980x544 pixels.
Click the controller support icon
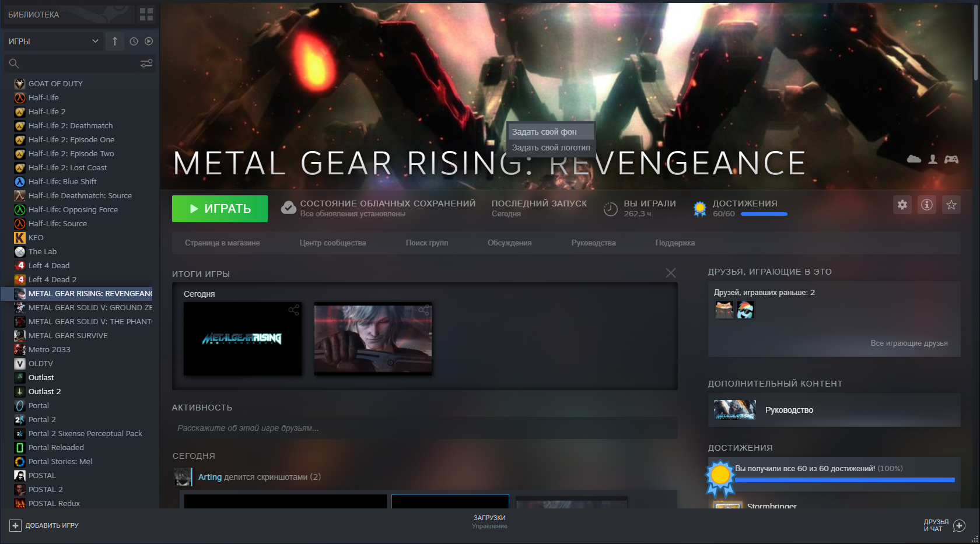951,159
